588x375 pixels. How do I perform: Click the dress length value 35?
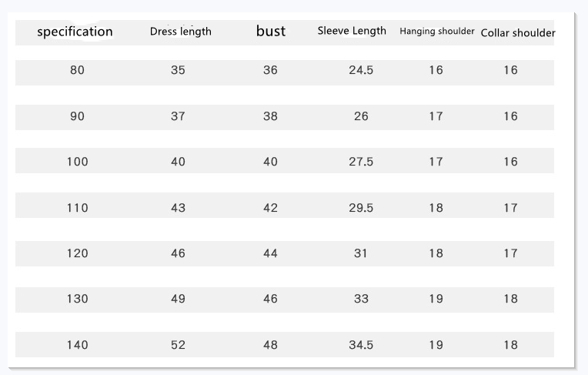point(178,70)
